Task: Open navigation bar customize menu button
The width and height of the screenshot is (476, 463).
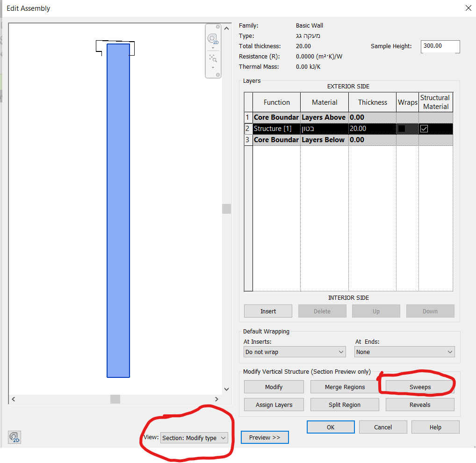Action: [x=218, y=75]
